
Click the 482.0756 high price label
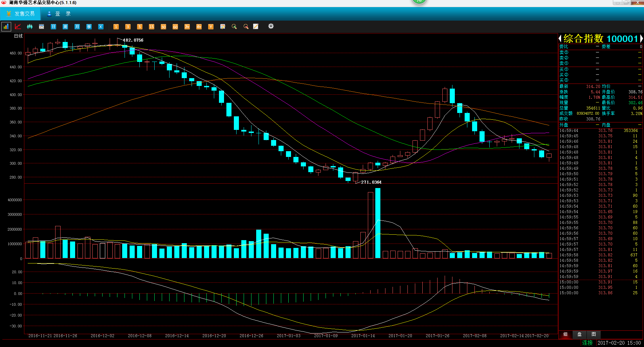click(x=133, y=40)
